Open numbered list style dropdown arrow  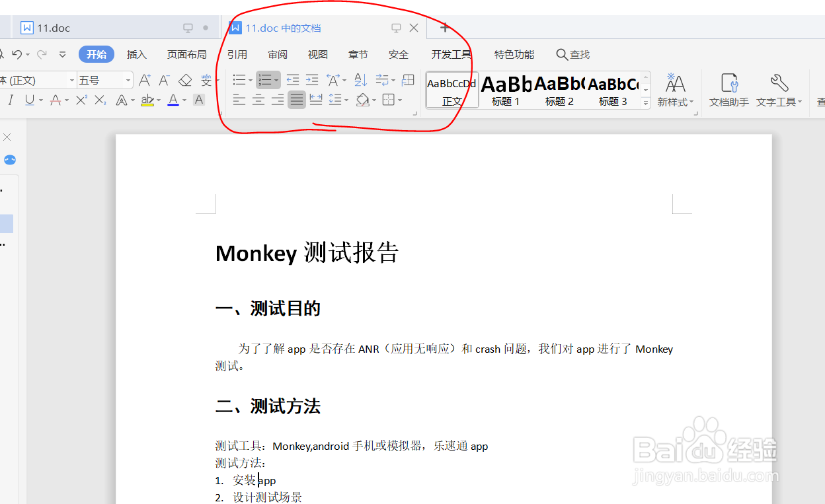point(276,81)
